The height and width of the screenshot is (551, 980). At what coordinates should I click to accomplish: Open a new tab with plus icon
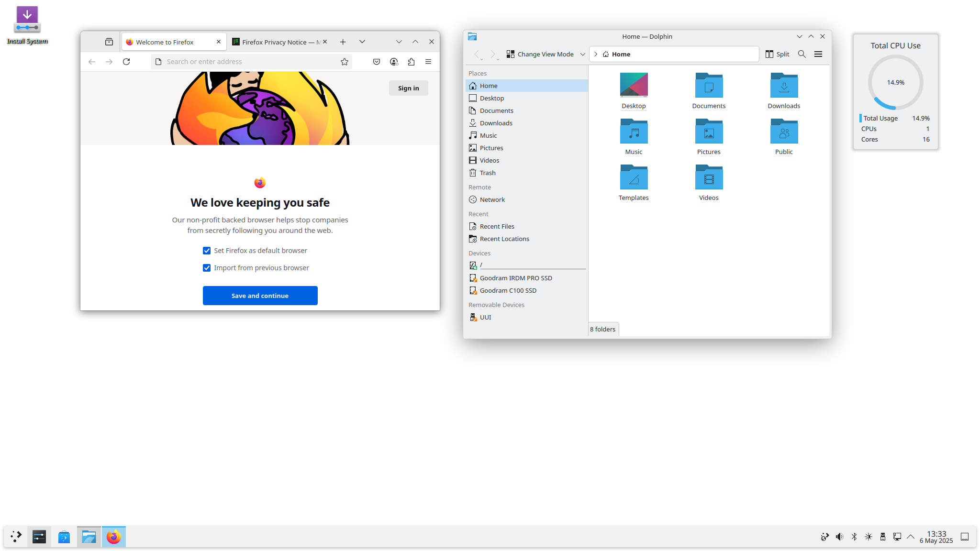(343, 42)
